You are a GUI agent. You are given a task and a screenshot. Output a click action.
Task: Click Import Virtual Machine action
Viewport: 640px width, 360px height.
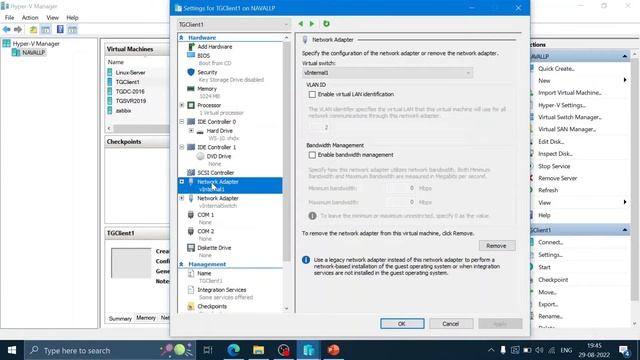click(570, 93)
